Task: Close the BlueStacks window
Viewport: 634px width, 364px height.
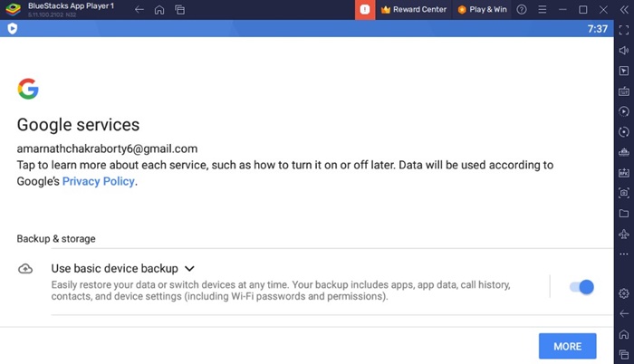Action: pyautogui.click(x=603, y=10)
